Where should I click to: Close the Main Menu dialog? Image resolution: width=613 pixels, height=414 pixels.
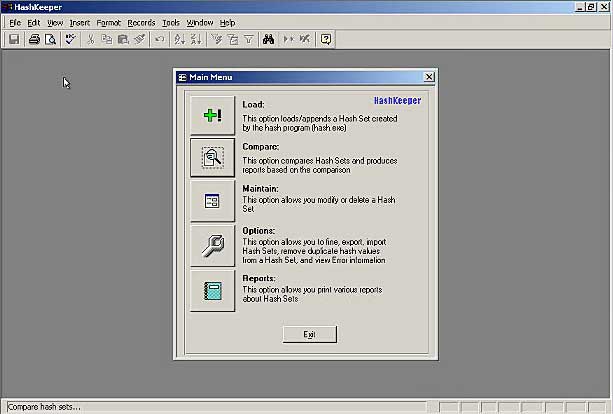point(429,77)
